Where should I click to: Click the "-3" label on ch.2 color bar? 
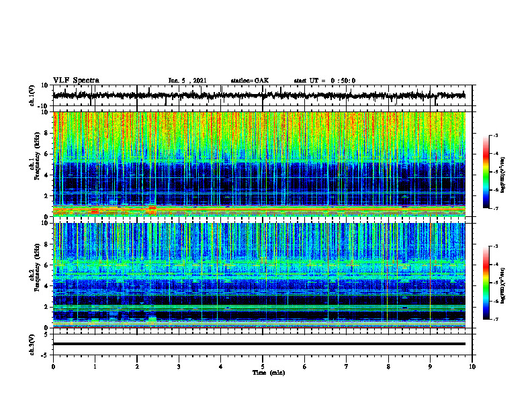(495, 246)
